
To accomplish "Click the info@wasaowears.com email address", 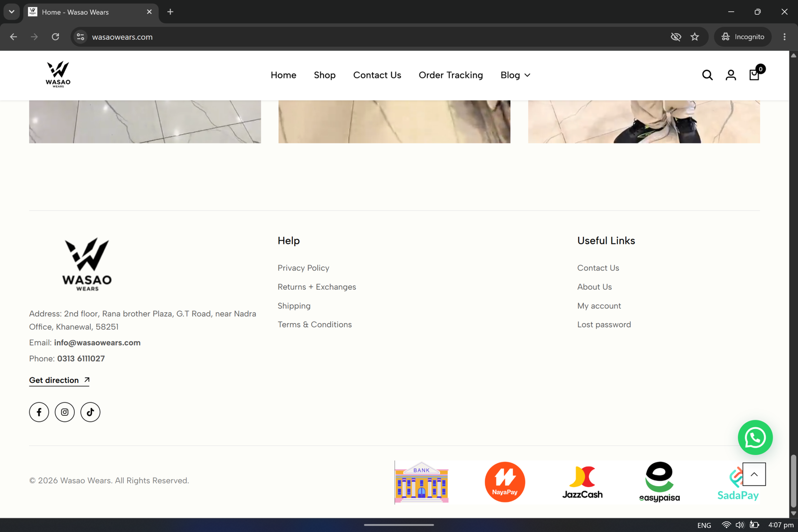I will pos(97,343).
